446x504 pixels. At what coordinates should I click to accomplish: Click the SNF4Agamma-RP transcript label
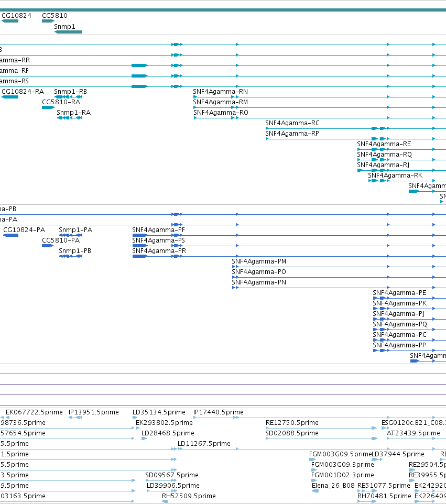(292, 134)
